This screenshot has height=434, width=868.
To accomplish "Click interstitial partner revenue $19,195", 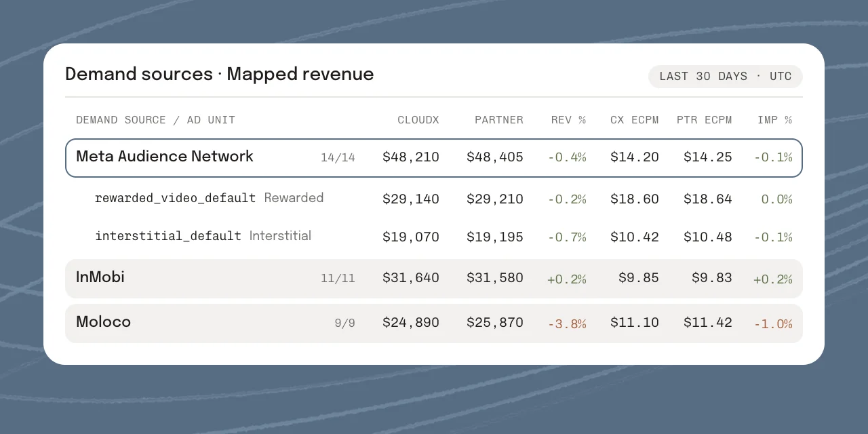I will tap(495, 237).
